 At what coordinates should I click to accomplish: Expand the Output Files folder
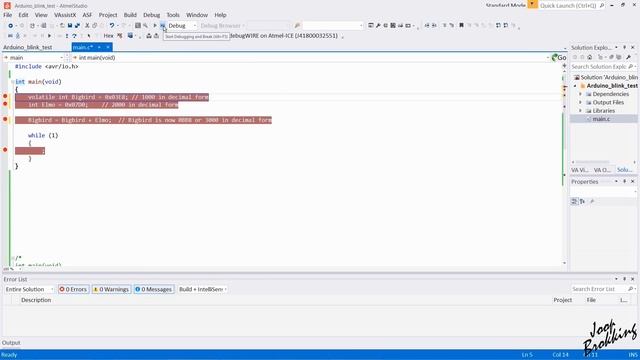(580, 102)
